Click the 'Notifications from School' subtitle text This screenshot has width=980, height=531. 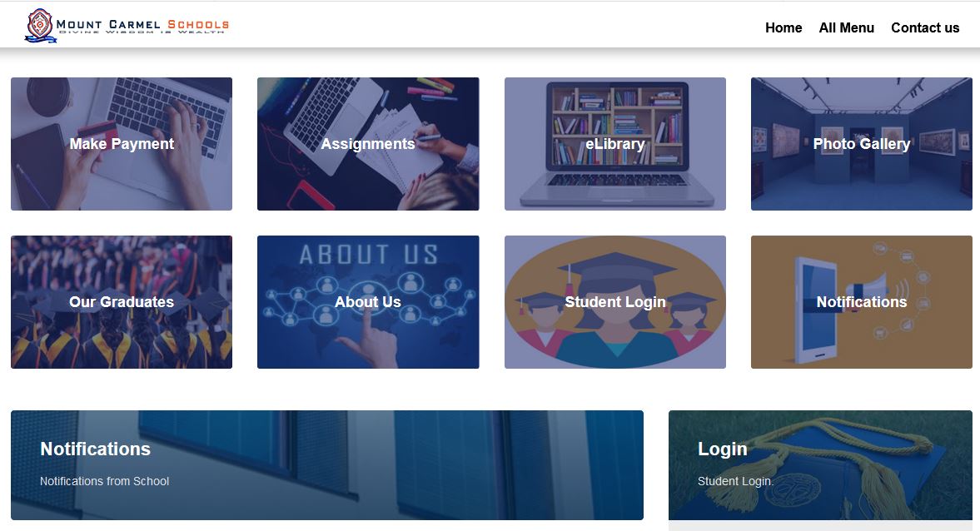pyautogui.click(x=104, y=481)
